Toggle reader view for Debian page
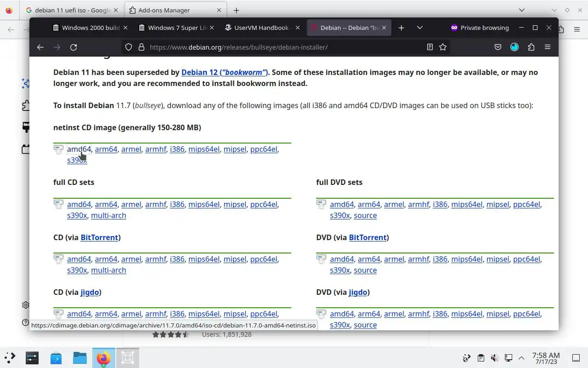This screenshot has width=588, height=368. [x=430, y=47]
